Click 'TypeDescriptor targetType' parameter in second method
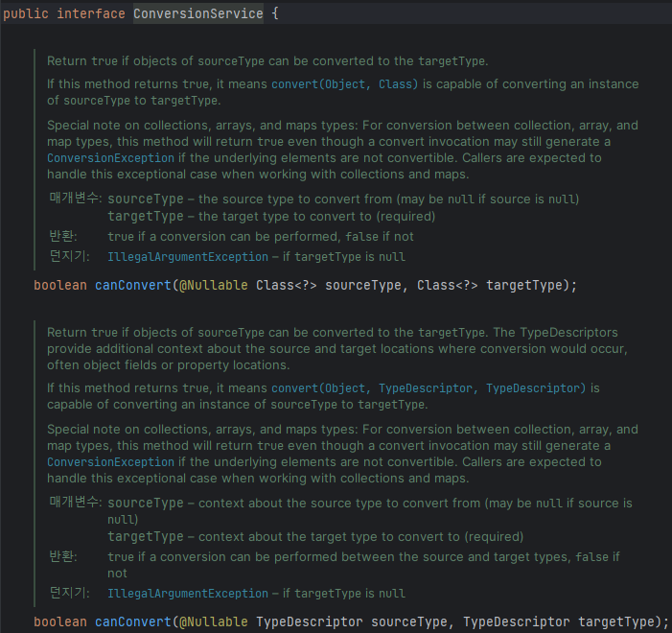The height and width of the screenshot is (633, 672). pyautogui.click(x=559, y=621)
